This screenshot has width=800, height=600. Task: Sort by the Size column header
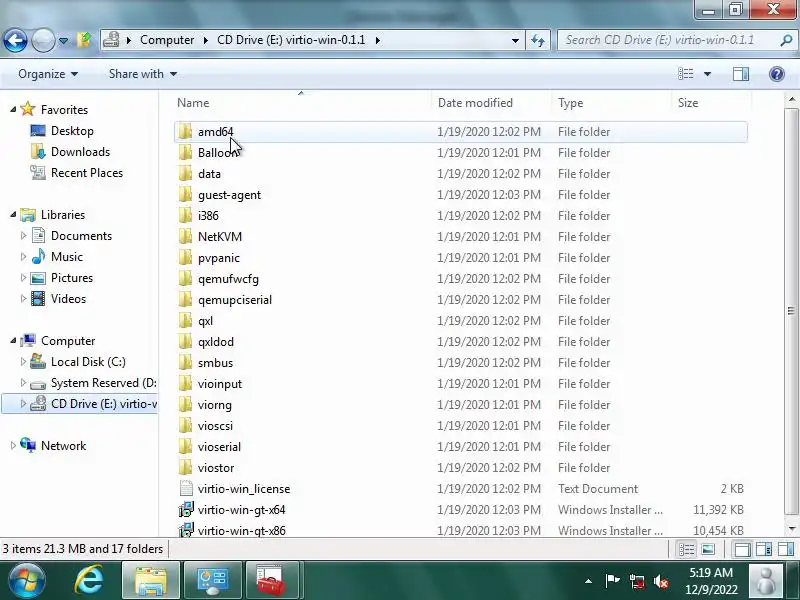coord(710,103)
